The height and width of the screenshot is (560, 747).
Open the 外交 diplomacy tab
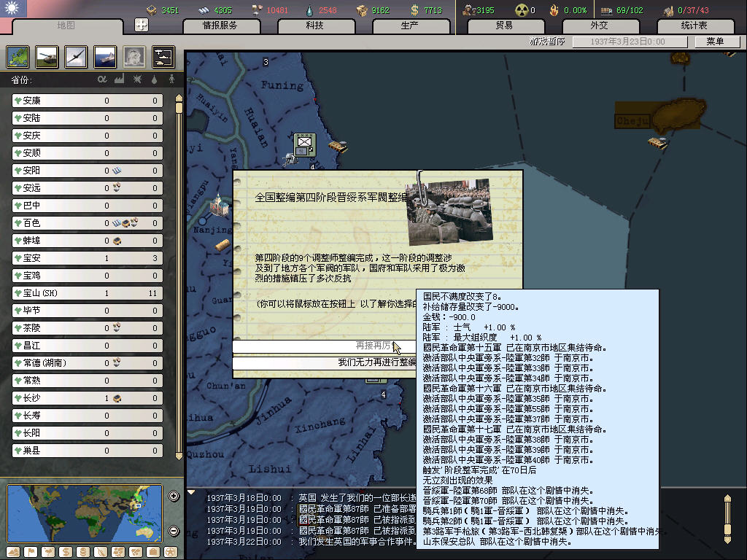click(x=598, y=26)
